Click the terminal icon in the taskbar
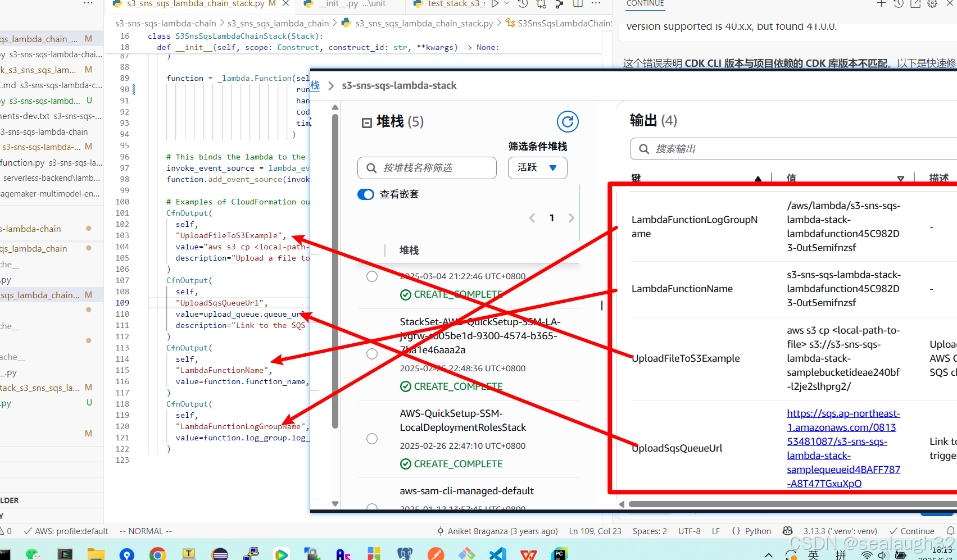This screenshot has width=957, height=560. coord(65,554)
